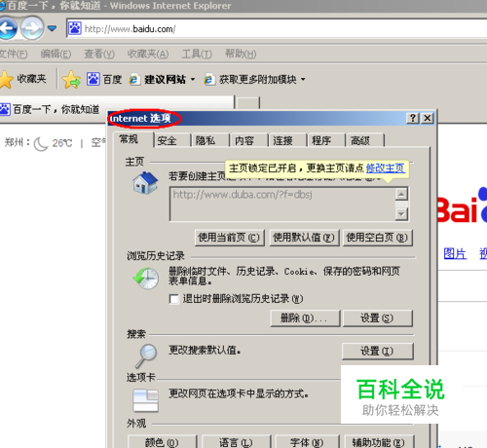The height and width of the screenshot is (448, 487).
Task: Click the http://www.baidu.com/ address field
Action: tap(277, 29)
